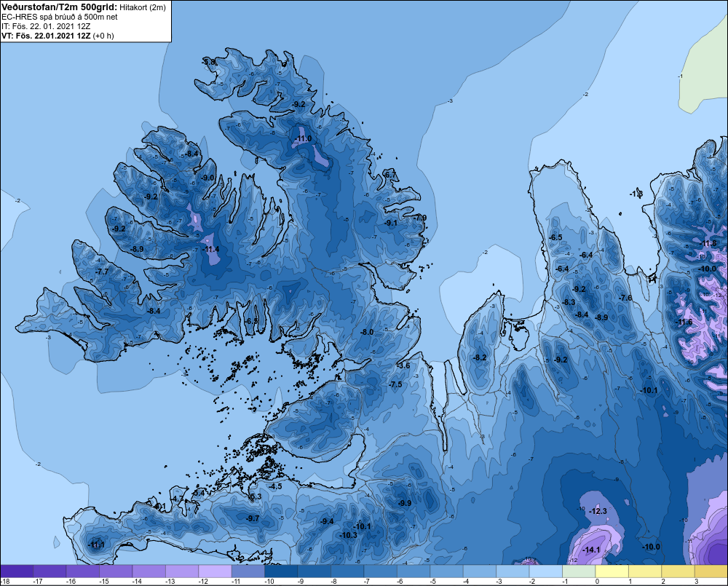Click the -9.7 temperature value on the map
This screenshot has width=728, height=586.
coord(253,518)
